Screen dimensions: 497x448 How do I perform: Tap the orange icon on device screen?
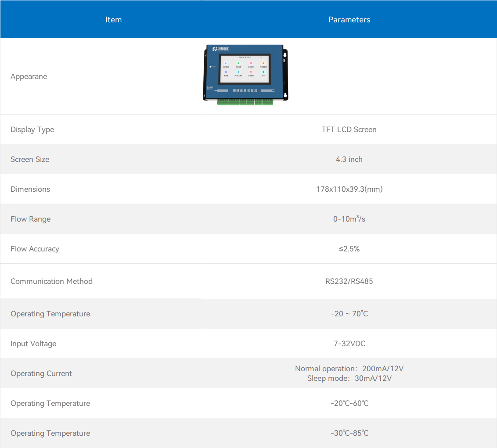coord(263,63)
